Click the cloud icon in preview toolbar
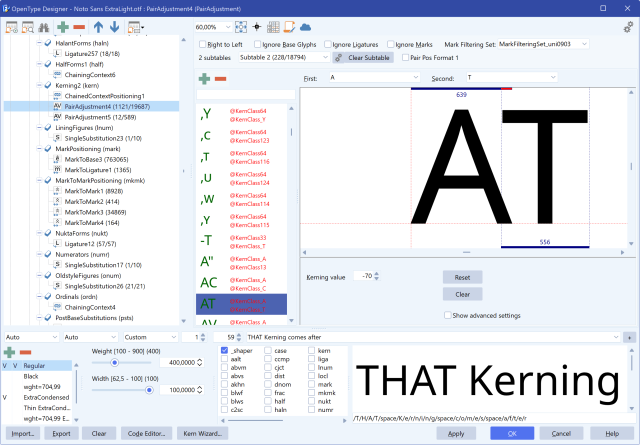The image size is (640, 445). click(x=305, y=27)
